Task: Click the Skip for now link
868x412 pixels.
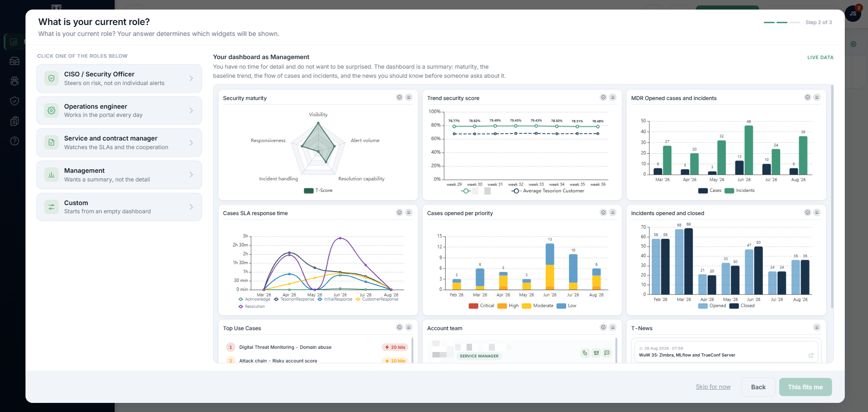Action: click(713, 387)
